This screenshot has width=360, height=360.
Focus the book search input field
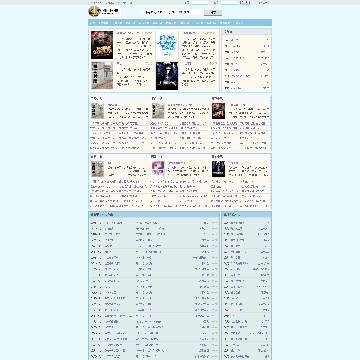(172, 12)
